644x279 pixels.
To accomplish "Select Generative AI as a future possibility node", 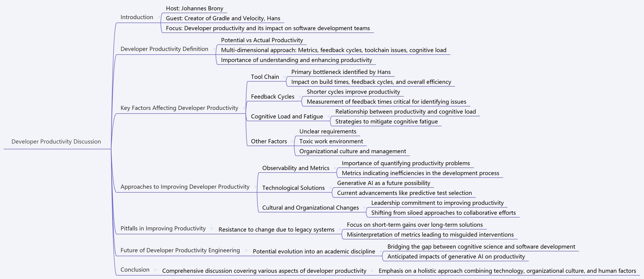I will point(386,185).
